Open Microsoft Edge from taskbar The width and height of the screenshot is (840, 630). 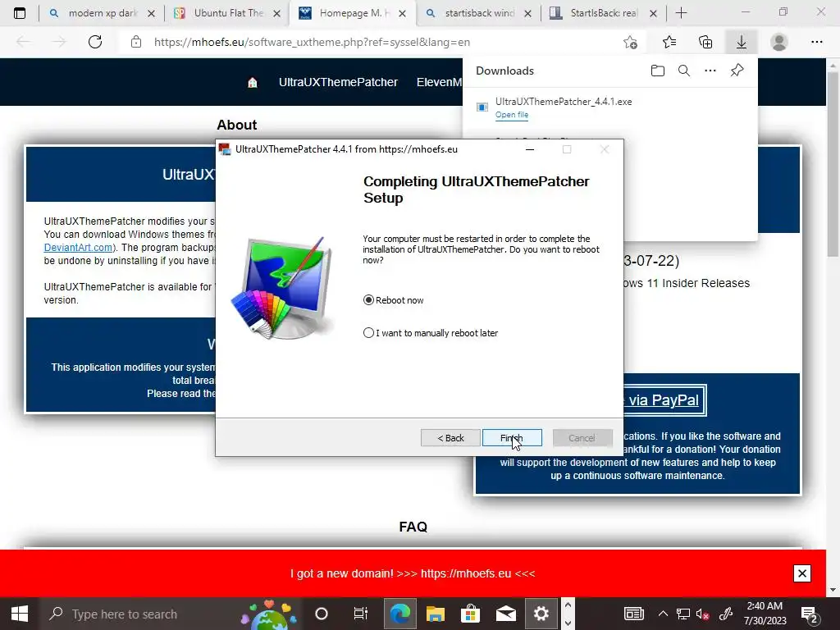tap(399, 614)
